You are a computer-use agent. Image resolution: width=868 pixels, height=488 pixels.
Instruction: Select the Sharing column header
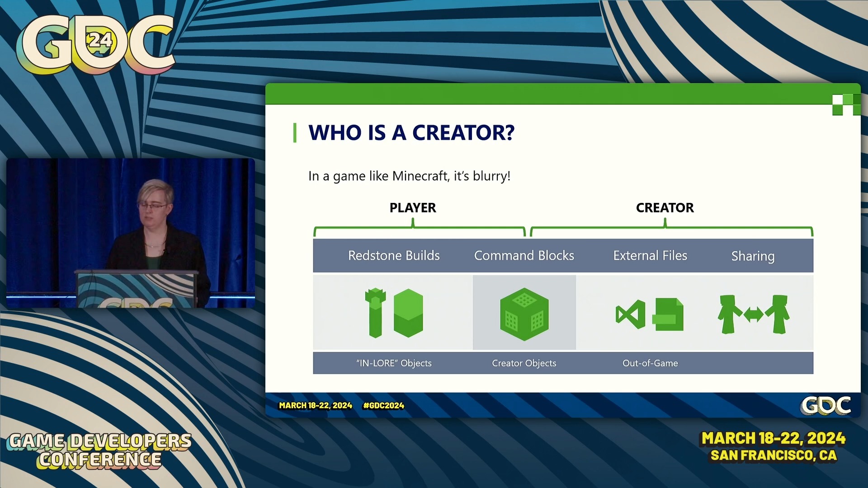(x=753, y=256)
